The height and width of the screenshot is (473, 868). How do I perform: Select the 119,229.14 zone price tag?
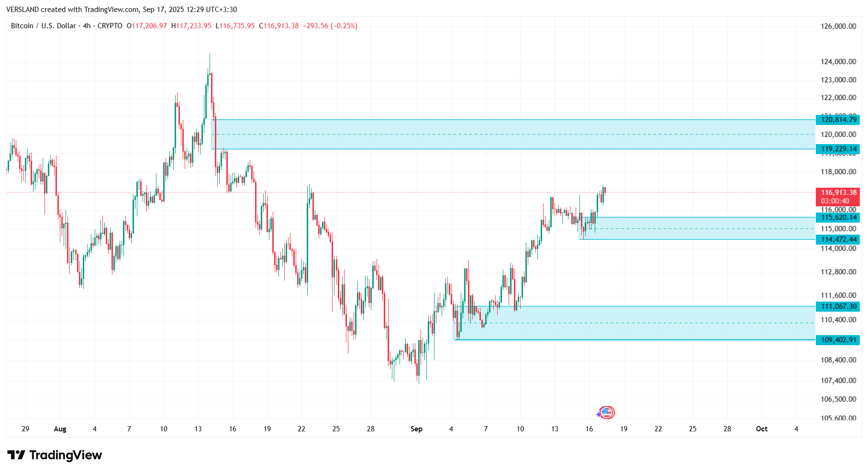(838, 149)
